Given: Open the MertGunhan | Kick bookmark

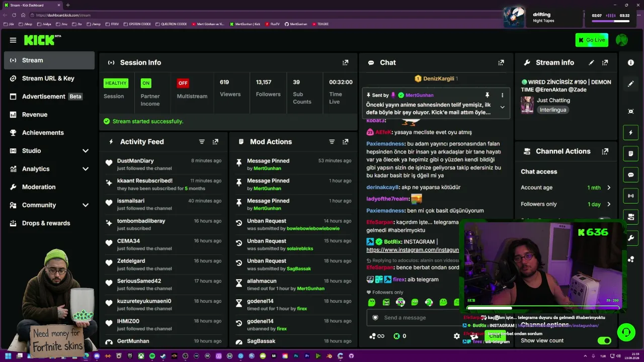Looking at the screenshot, I should tap(245, 24).
